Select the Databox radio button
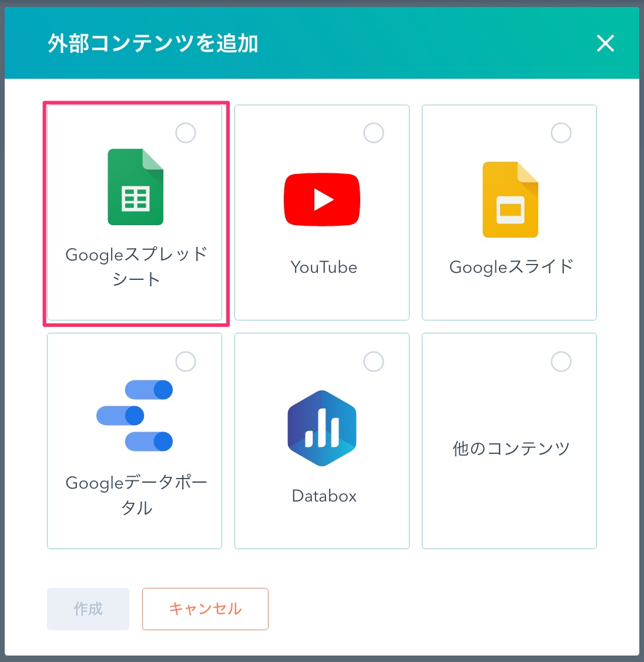The image size is (644, 662). pyautogui.click(x=374, y=362)
